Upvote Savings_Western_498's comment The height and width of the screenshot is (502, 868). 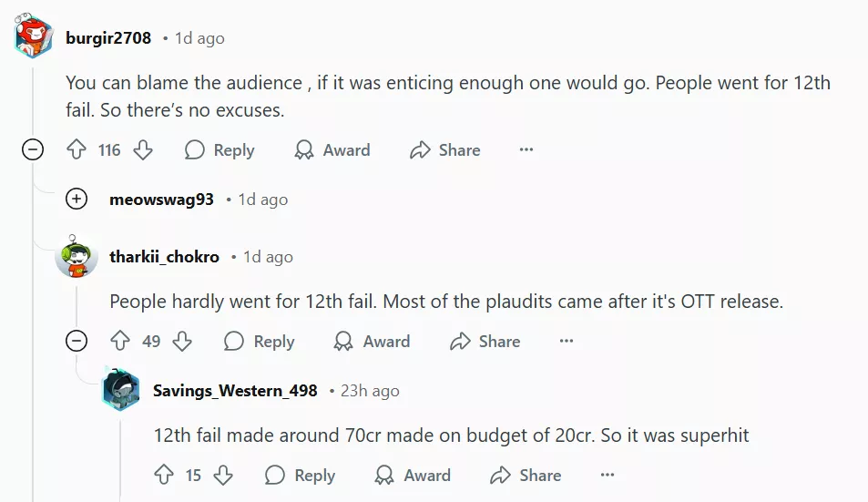pyautogui.click(x=164, y=476)
